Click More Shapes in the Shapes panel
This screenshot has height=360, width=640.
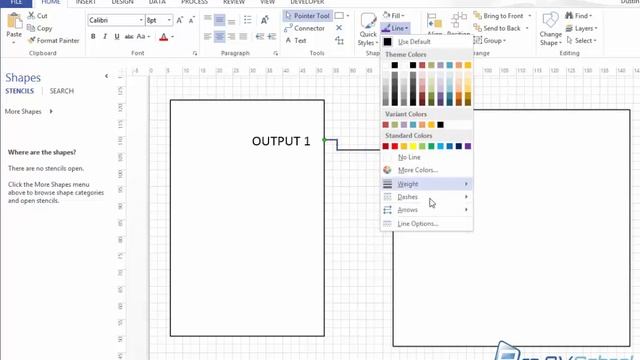(x=29, y=111)
